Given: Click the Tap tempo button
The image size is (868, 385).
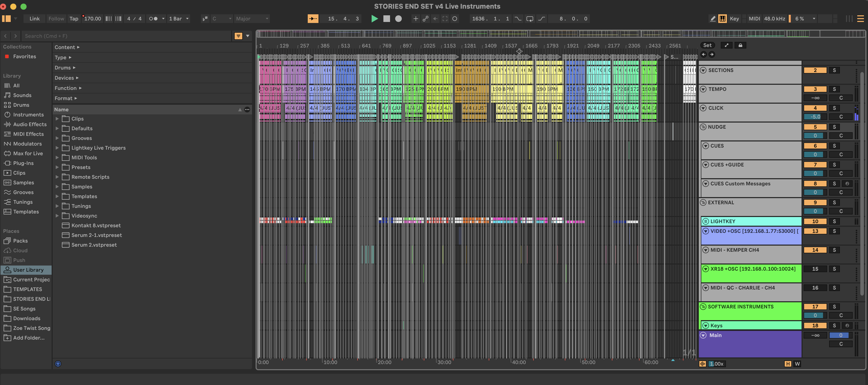Looking at the screenshot, I should (74, 19).
